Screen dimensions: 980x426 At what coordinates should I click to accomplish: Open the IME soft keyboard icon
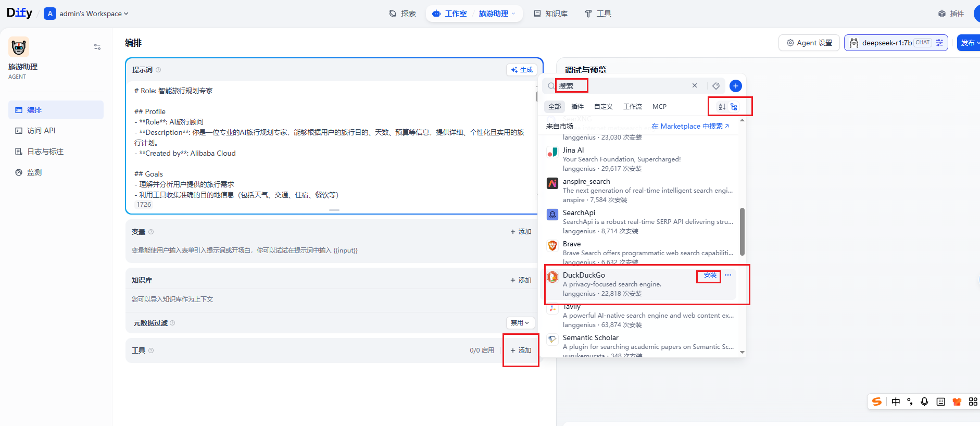(940, 402)
